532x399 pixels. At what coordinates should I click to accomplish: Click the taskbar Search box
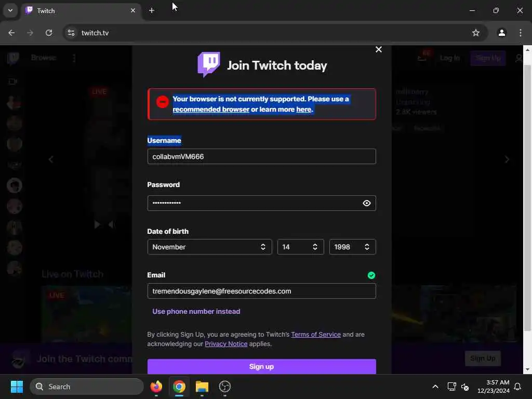click(x=87, y=387)
